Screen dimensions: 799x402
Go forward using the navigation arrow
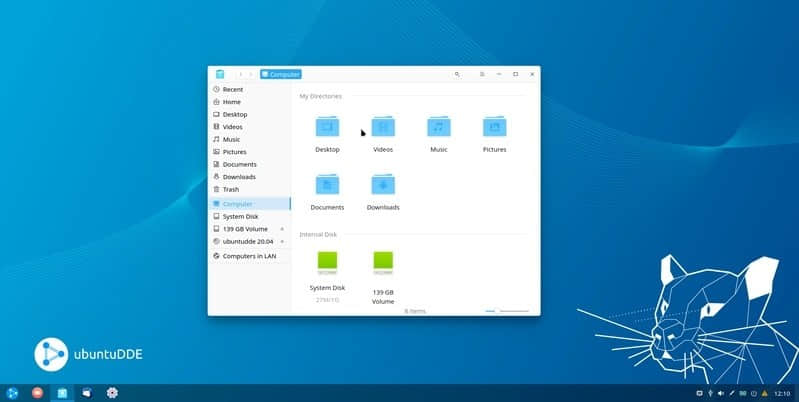click(x=250, y=74)
